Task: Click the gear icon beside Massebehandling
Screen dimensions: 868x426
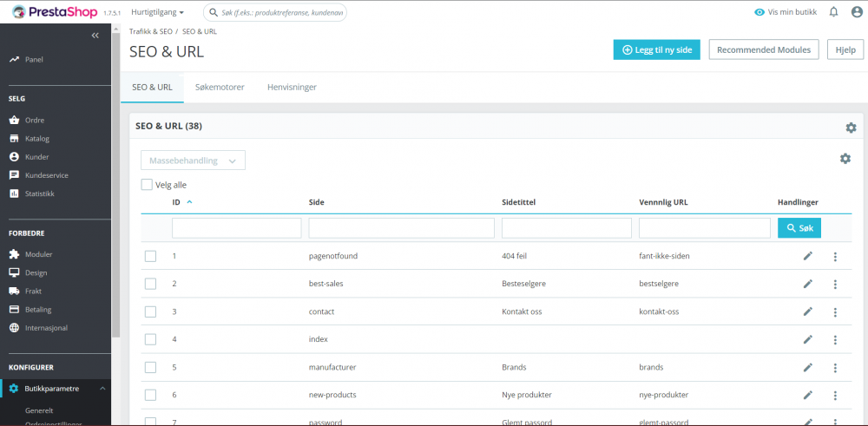Action: pos(845,159)
